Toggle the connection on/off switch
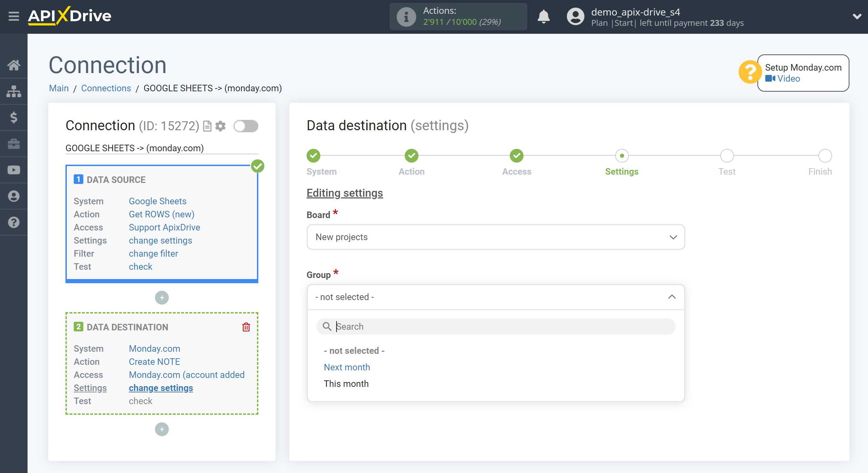The width and height of the screenshot is (868, 473). pyautogui.click(x=246, y=126)
